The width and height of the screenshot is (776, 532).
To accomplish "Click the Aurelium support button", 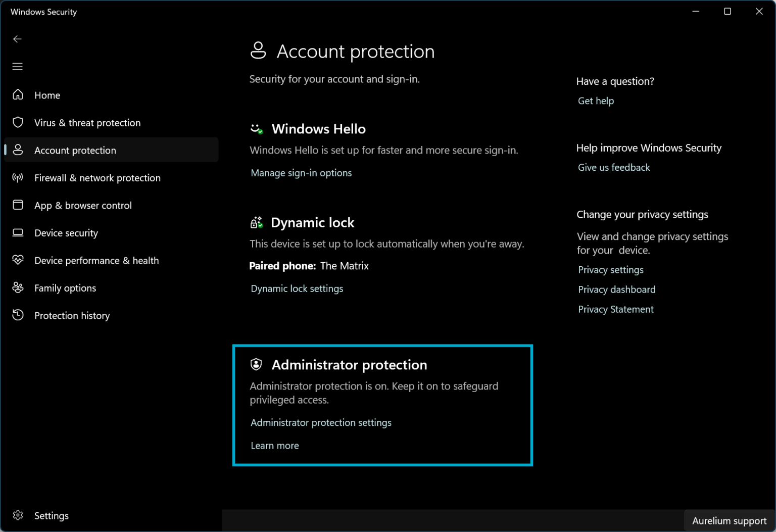I will 729,520.
